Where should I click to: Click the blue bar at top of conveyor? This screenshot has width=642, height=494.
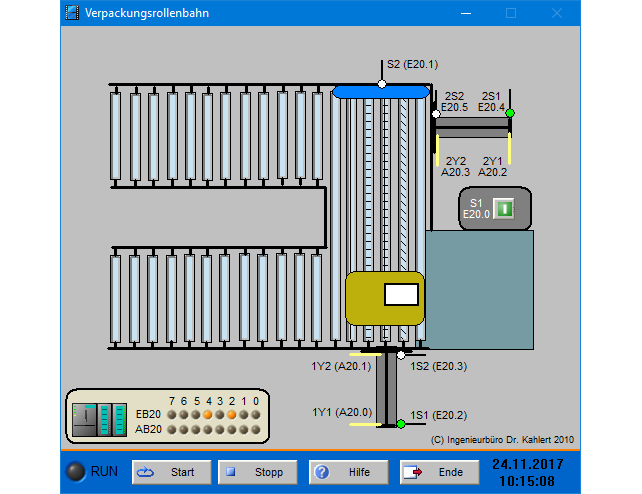click(x=381, y=92)
